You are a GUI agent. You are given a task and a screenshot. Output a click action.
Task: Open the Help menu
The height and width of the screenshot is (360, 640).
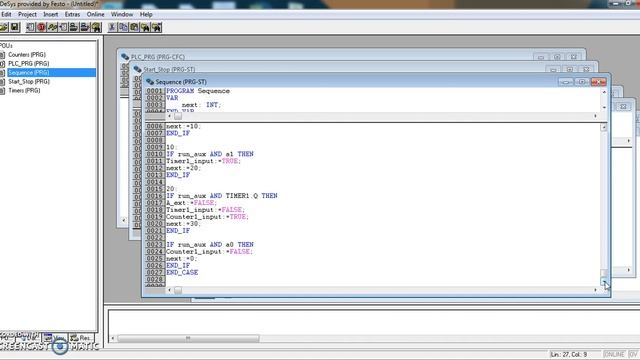(x=146, y=14)
